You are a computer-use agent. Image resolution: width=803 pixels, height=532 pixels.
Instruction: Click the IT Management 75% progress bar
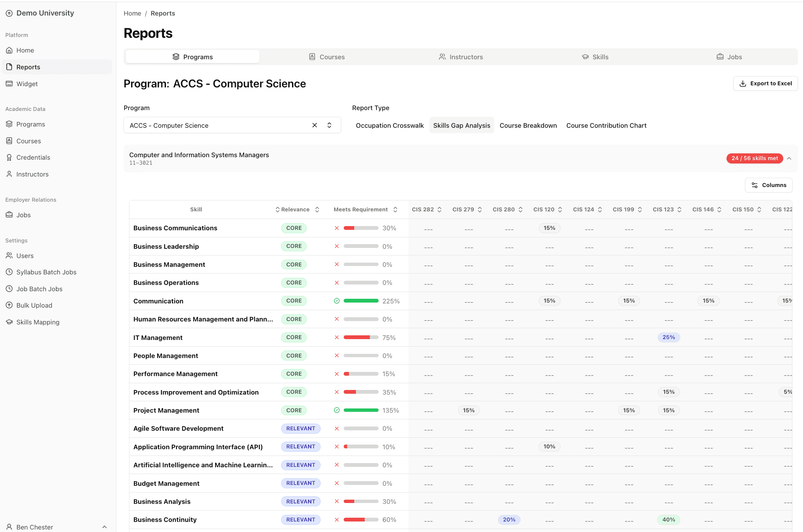click(x=361, y=337)
